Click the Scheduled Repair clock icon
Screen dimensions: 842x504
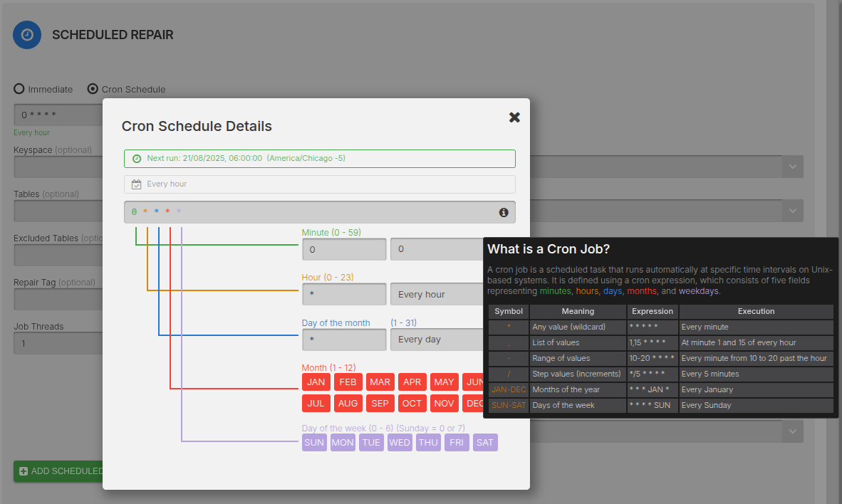click(x=27, y=35)
